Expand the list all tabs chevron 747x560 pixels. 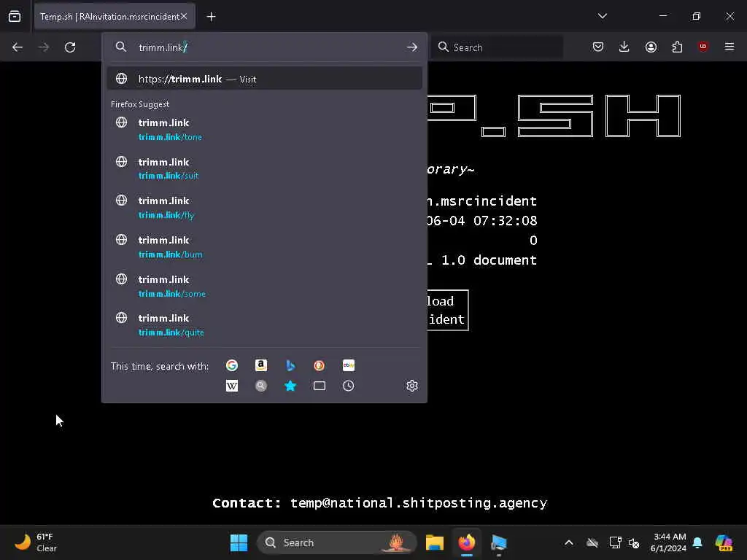602,16
